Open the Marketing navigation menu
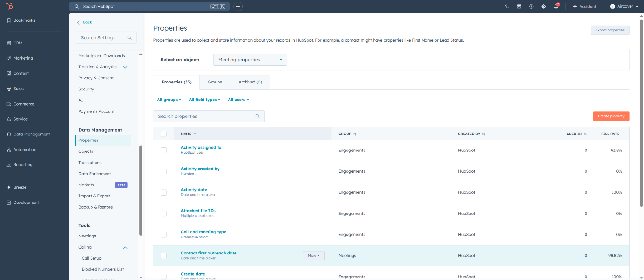The image size is (644, 280). point(20,58)
